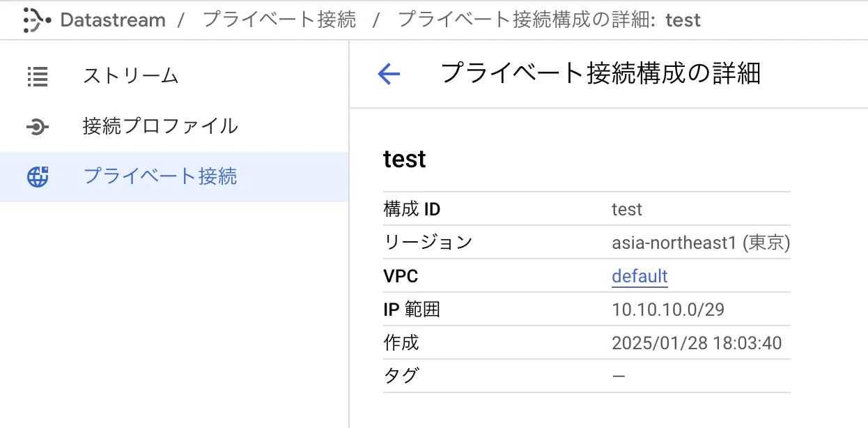Click the IP range value 10.10.10.0/29
The height and width of the screenshot is (428, 868).
coord(668,309)
